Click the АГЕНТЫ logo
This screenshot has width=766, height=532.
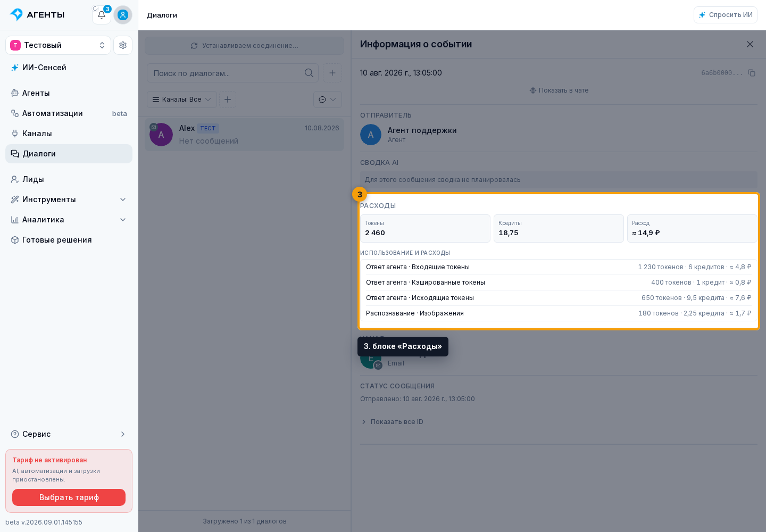(37, 15)
